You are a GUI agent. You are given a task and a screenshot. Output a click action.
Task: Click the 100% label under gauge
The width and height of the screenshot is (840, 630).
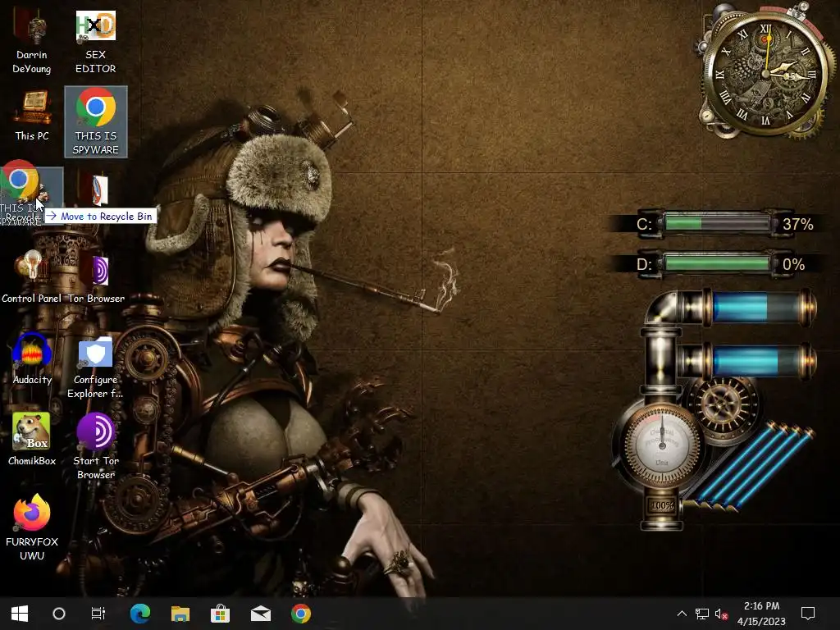point(662,505)
